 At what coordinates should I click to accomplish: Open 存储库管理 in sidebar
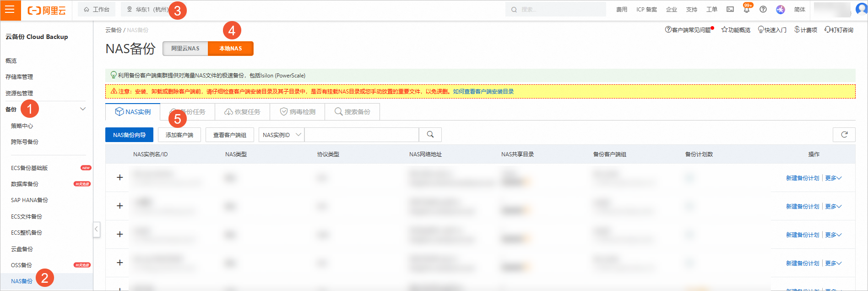[19, 77]
